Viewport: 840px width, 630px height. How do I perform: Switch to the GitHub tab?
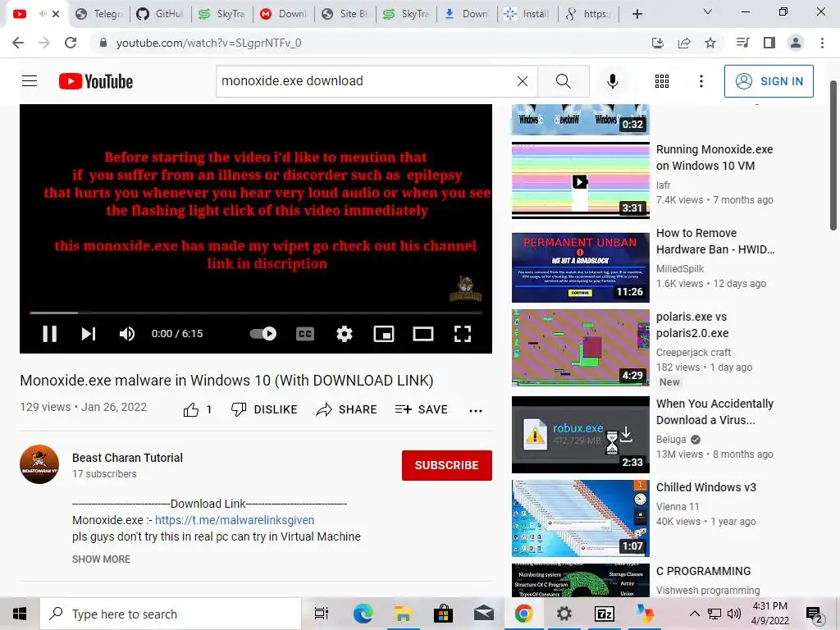tap(160, 14)
